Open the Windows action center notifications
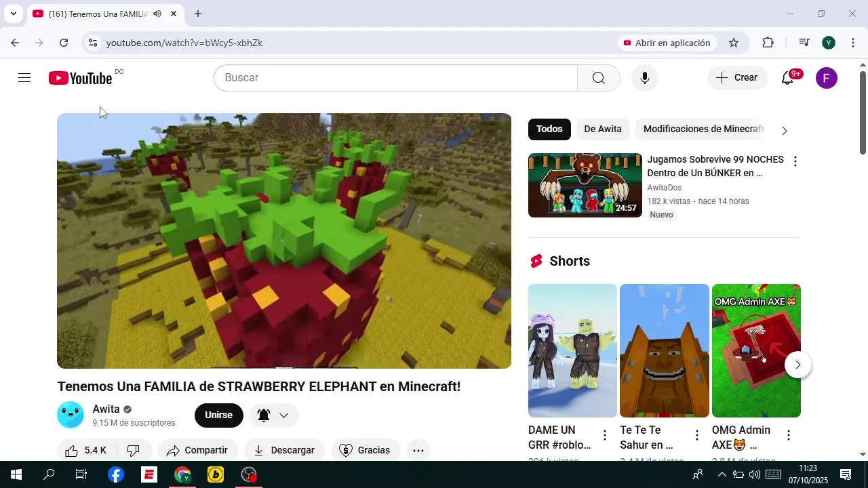The height and width of the screenshot is (488, 868). 846,474
